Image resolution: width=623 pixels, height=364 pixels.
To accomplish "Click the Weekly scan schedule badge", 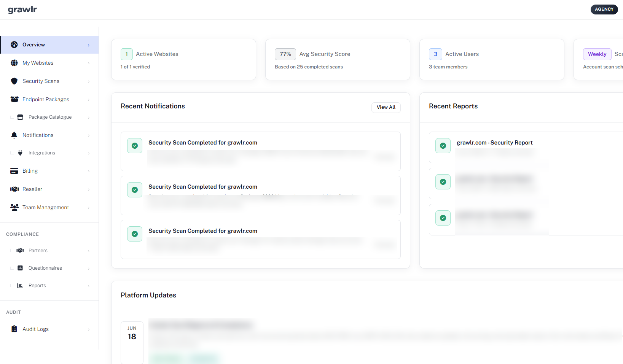I will (x=597, y=54).
